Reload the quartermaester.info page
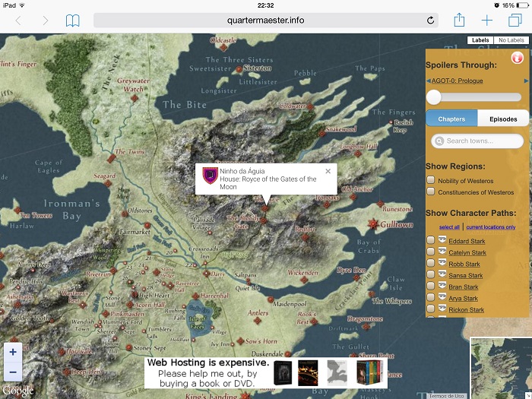This screenshot has width=532, height=399. pyautogui.click(x=430, y=21)
